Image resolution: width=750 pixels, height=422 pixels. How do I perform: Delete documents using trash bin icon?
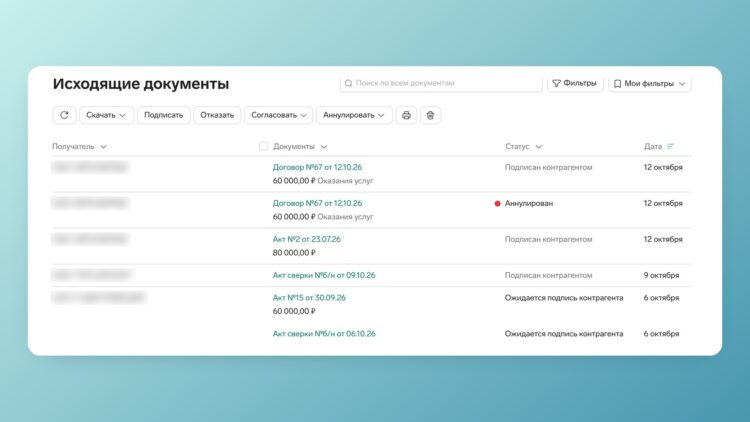coord(430,115)
